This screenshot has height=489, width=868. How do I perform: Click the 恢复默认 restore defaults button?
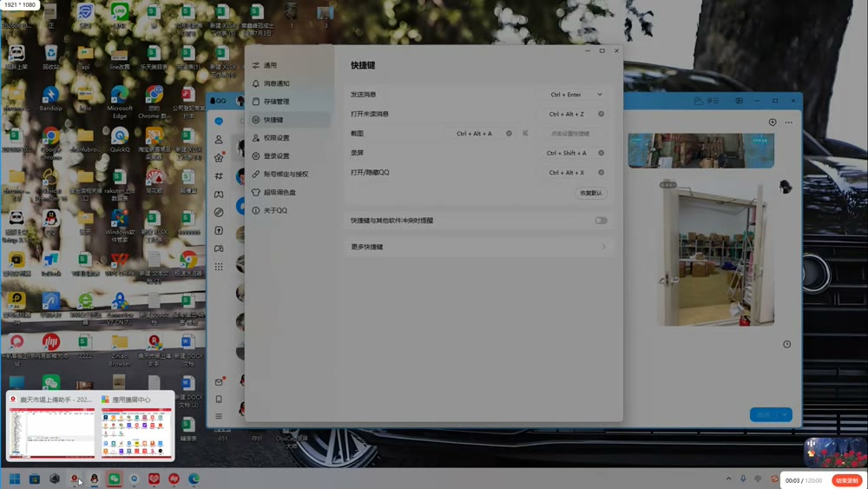tap(590, 194)
